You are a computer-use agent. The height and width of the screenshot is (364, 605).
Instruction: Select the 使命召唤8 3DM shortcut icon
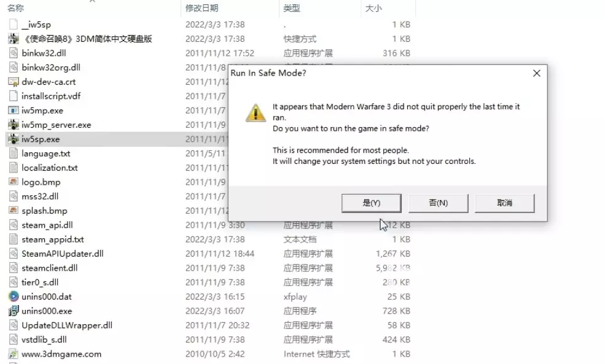[14, 39]
